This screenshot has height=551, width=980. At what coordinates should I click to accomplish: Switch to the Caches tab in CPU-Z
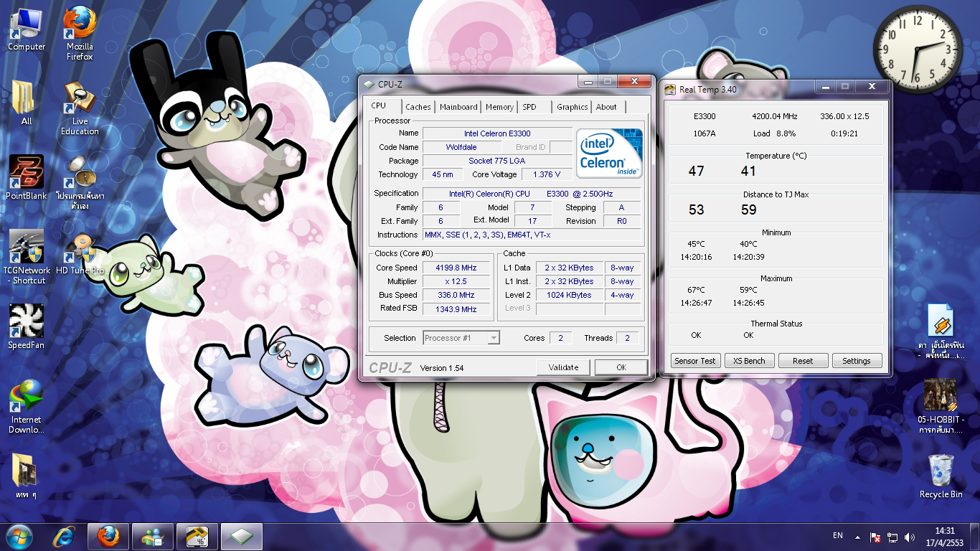coord(418,107)
